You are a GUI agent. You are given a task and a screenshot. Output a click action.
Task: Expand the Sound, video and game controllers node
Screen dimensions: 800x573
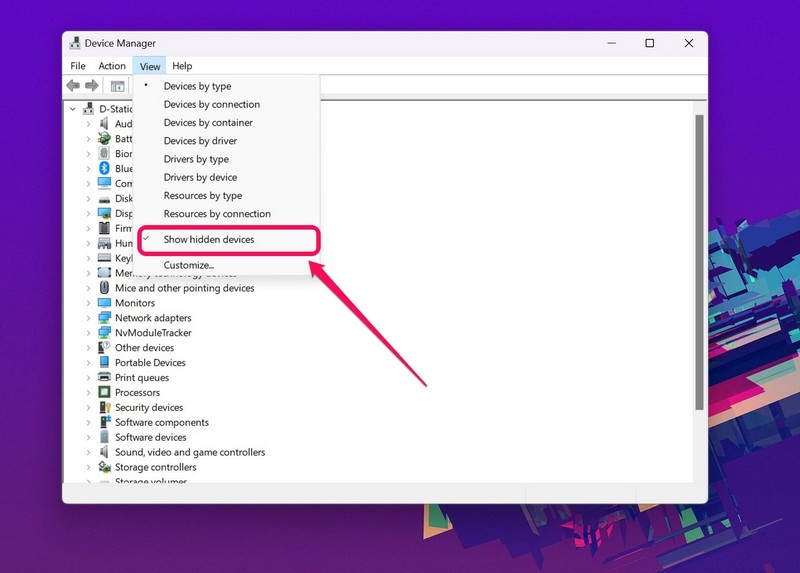[x=88, y=452]
